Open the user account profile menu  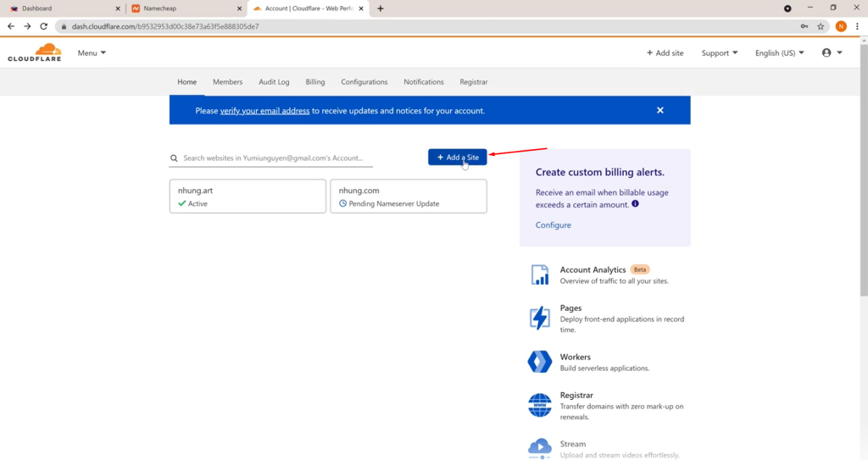point(832,53)
